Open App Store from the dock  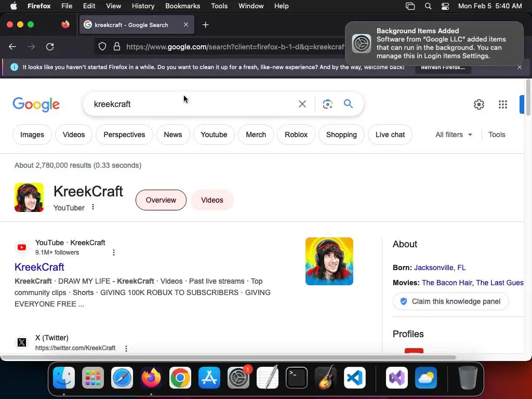[209, 378]
